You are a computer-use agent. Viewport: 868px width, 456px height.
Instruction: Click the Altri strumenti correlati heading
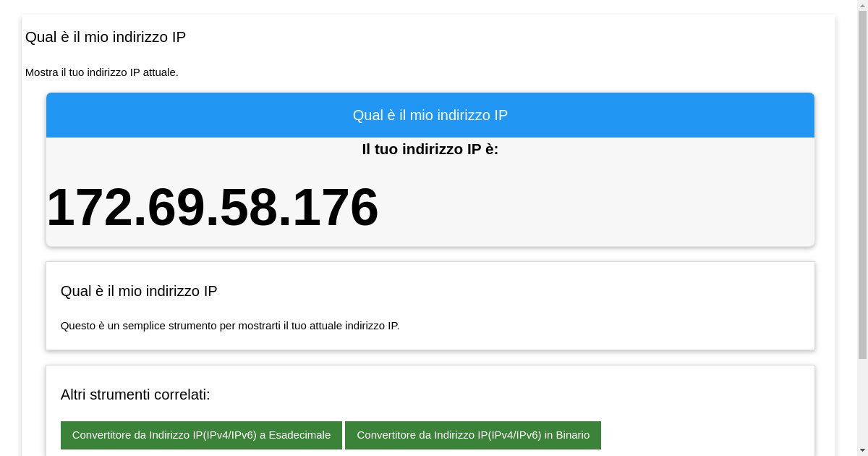[135, 394]
